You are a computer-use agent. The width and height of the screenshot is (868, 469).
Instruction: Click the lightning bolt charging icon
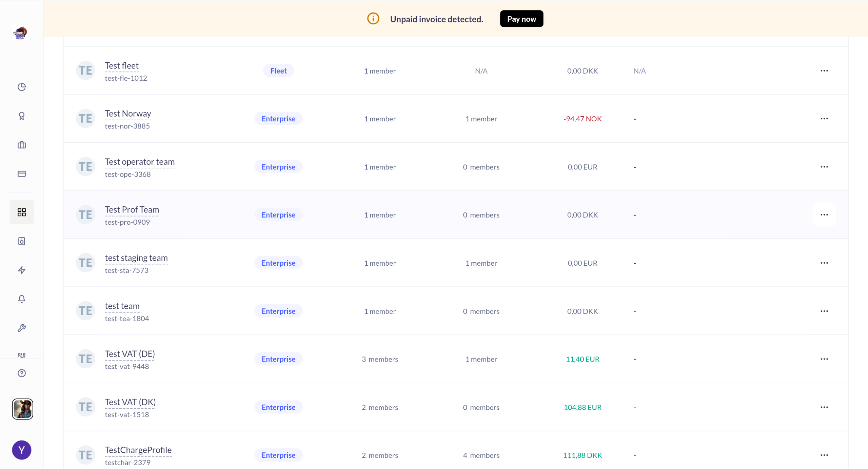tap(22, 270)
